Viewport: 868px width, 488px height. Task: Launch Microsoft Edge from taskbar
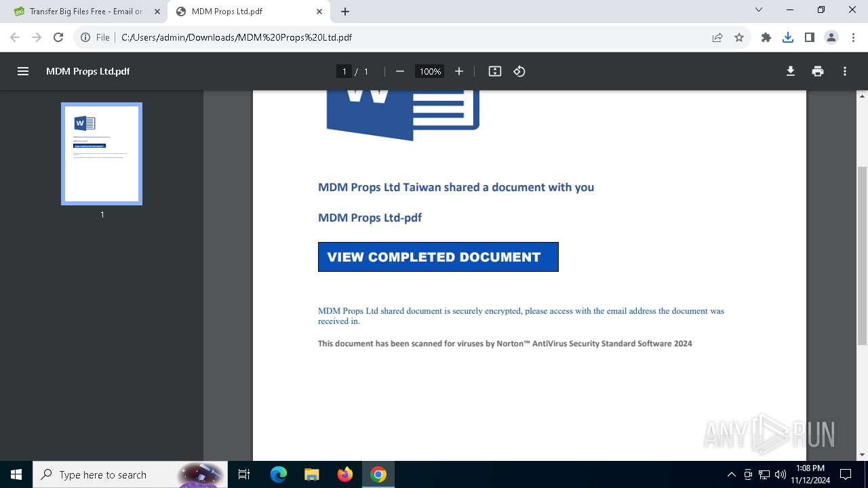(279, 474)
